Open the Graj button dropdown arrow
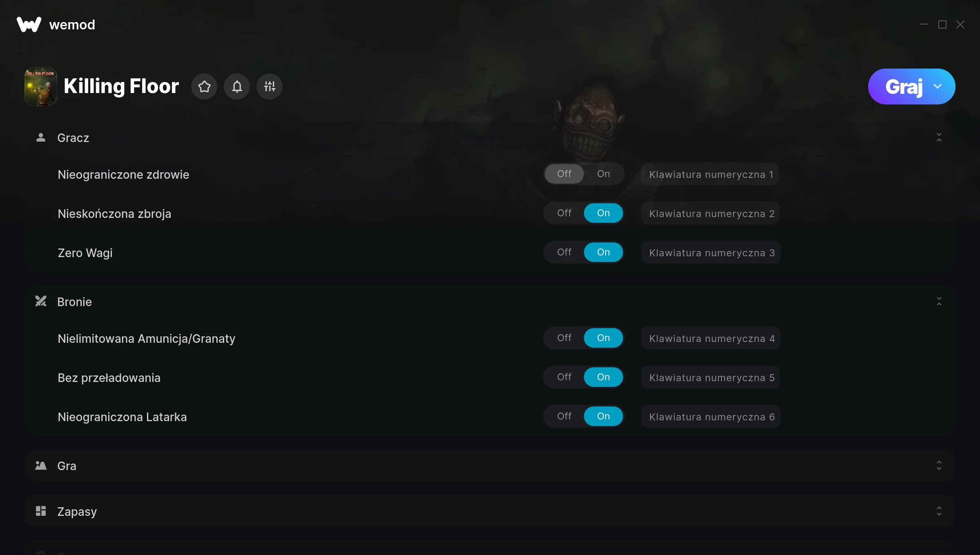 (938, 87)
